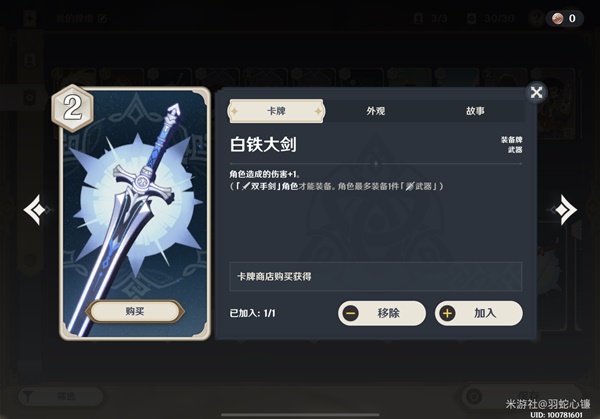This screenshot has height=419, width=600.
Task: Go to next card with right arrow
Action: pyautogui.click(x=565, y=210)
